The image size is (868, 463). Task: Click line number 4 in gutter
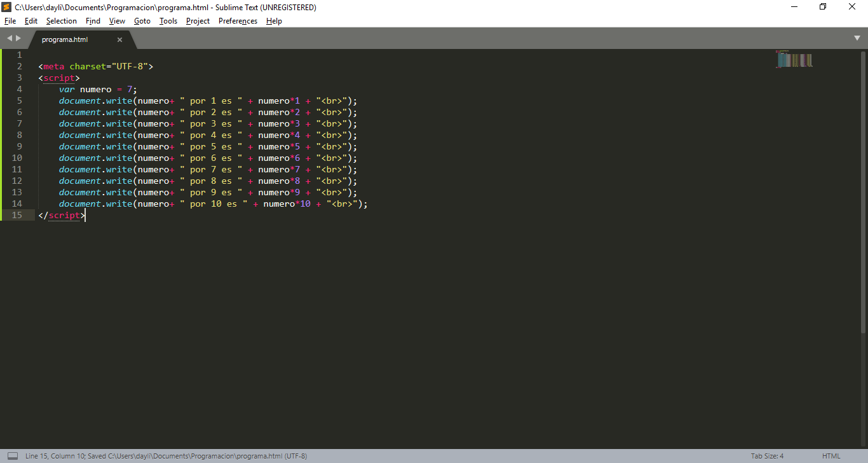point(20,89)
